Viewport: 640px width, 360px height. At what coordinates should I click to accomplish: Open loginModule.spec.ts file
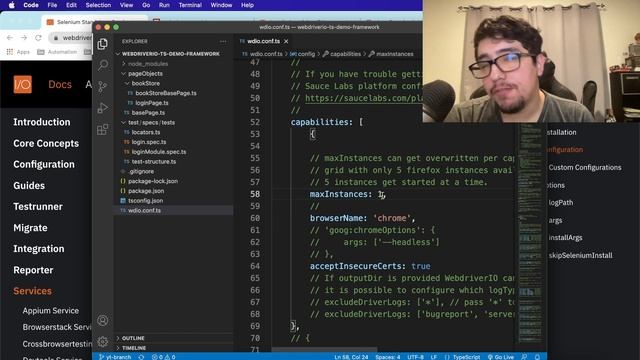(x=159, y=152)
